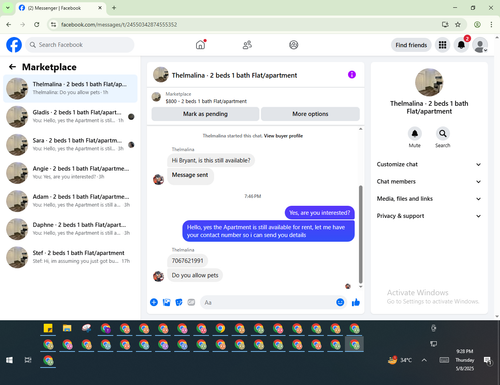View site information icon in address bar
Screen dimensions: 500x385
[x=53, y=24]
